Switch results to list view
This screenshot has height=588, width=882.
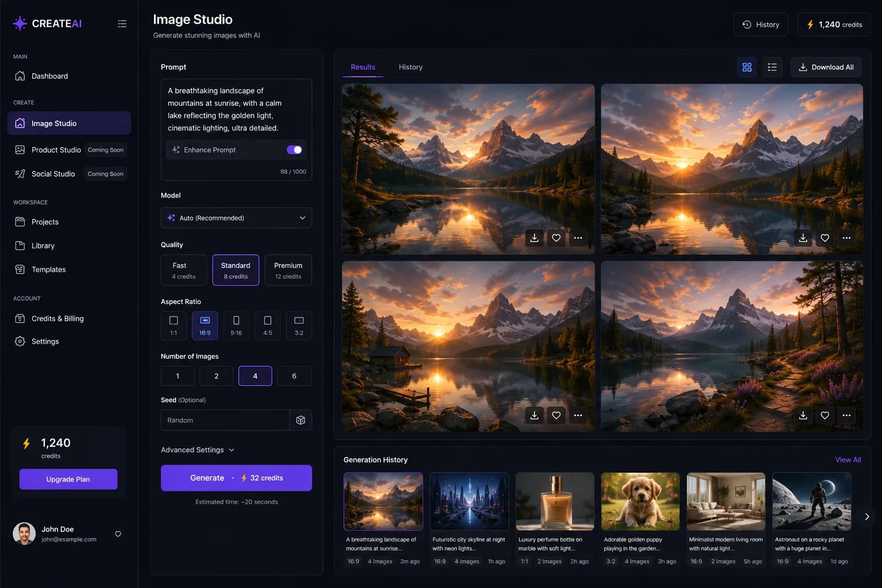coord(772,67)
